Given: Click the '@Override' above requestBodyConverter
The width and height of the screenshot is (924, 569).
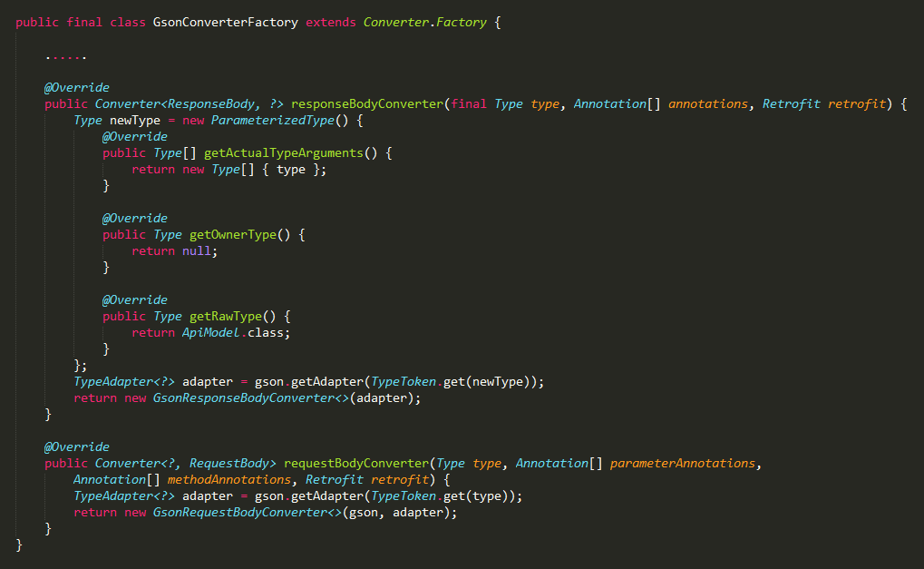Looking at the screenshot, I should (x=77, y=447).
